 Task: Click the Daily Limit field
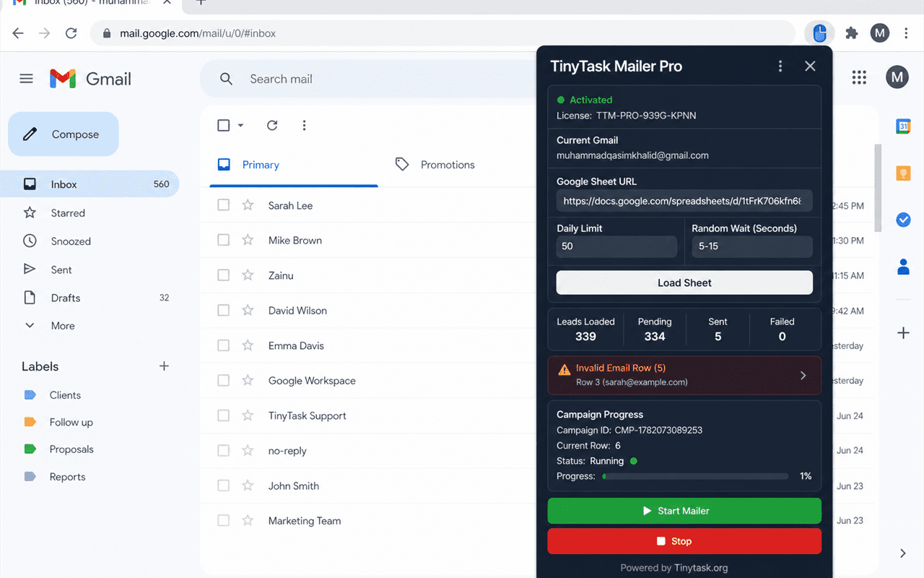click(616, 246)
